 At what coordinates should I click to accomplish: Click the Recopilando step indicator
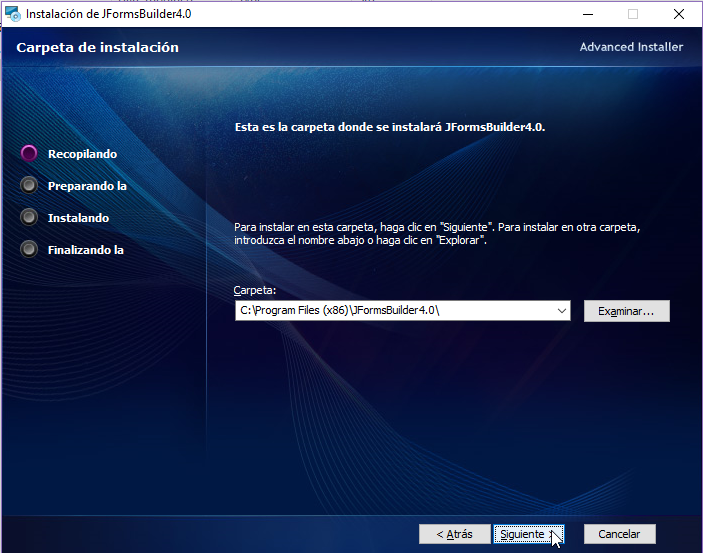point(29,153)
